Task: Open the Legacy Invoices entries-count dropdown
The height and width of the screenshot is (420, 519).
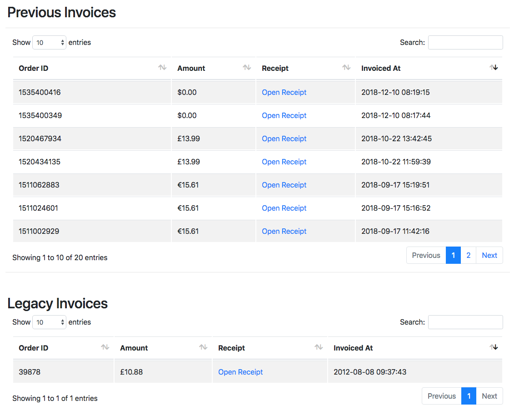Action: pyautogui.click(x=50, y=322)
